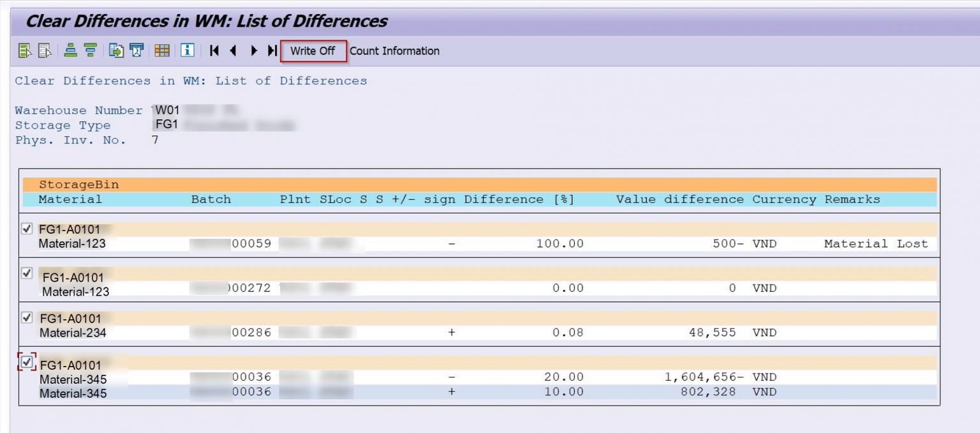
Task: Jump to the first page
Action: 213,51
